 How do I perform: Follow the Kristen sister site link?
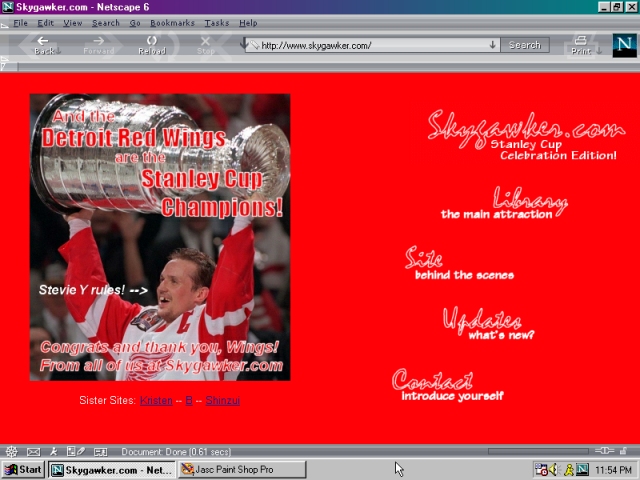pyautogui.click(x=156, y=400)
